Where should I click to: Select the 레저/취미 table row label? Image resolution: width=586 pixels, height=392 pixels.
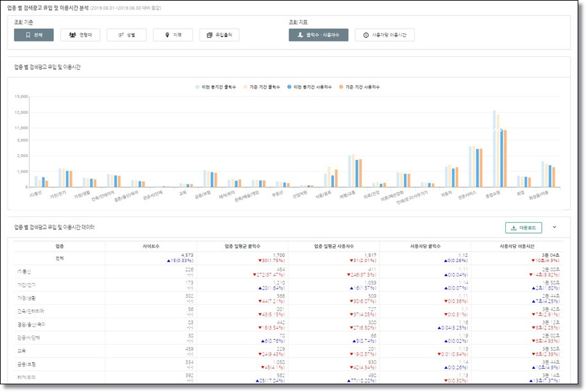click(x=26, y=377)
